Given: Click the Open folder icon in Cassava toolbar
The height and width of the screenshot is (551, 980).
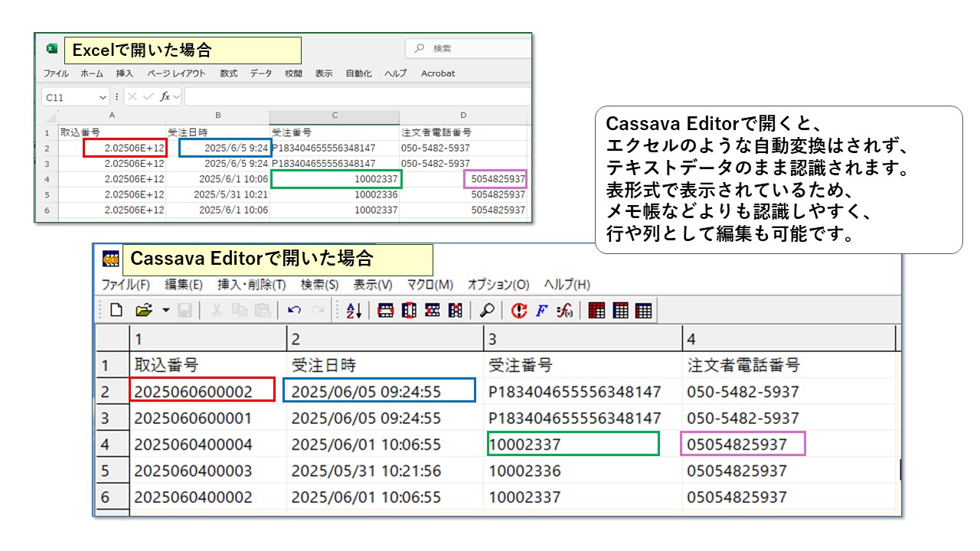Looking at the screenshot, I should click(143, 311).
